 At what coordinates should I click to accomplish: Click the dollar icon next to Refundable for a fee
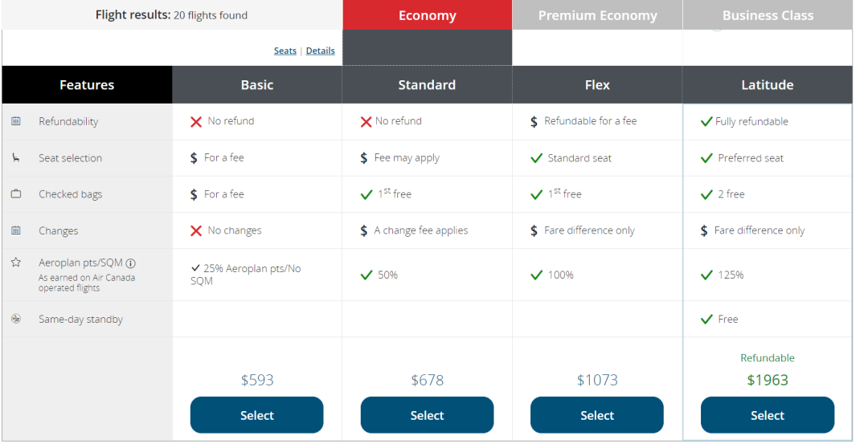pyautogui.click(x=534, y=122)
